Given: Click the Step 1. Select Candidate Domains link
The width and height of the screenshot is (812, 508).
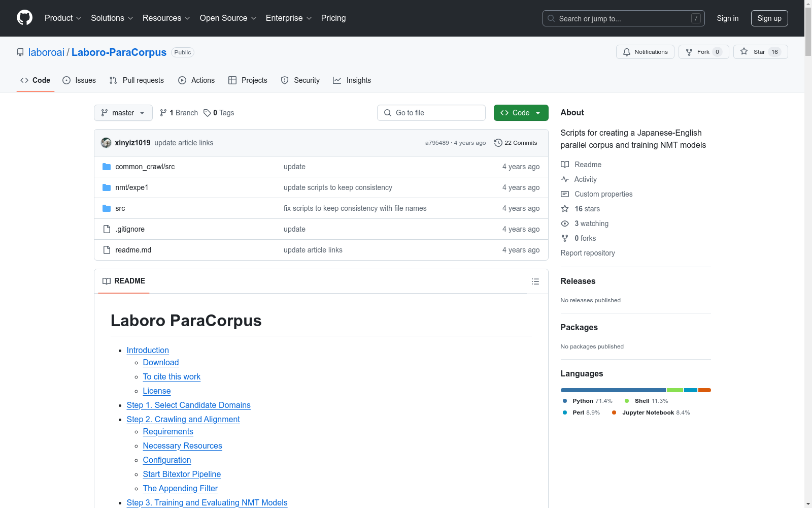Looking at the screenshot, I should pos(189,405).
